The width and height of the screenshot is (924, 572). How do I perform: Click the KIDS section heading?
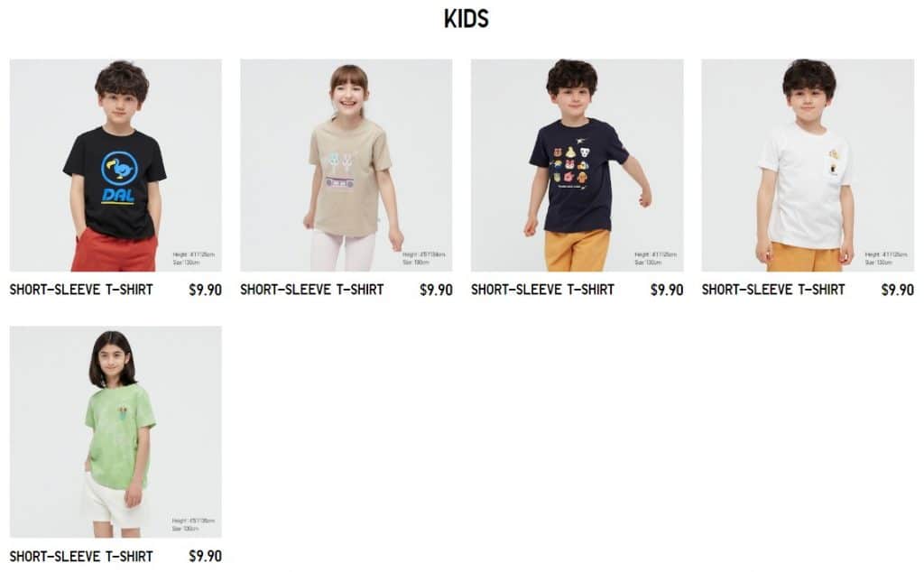[467, 19]
